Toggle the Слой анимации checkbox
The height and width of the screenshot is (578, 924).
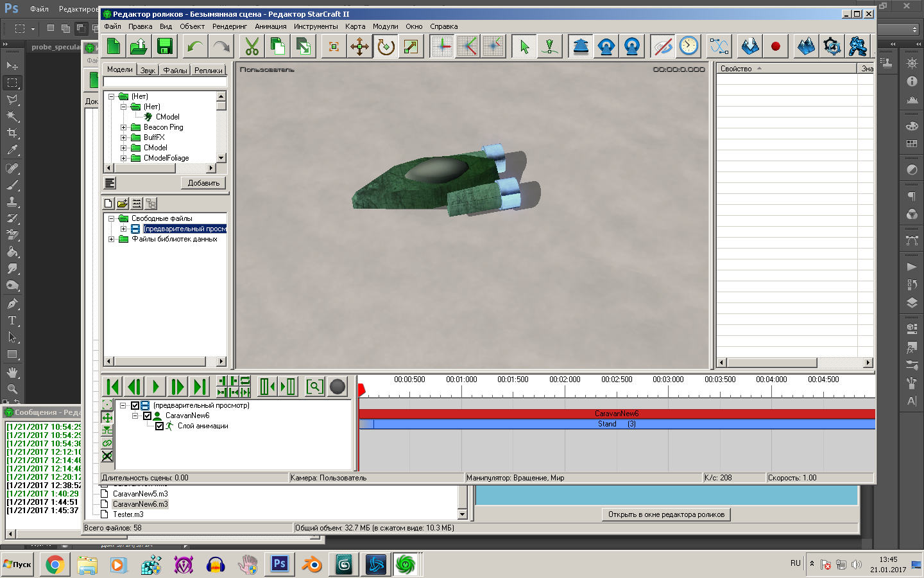(x=159, y=426)
